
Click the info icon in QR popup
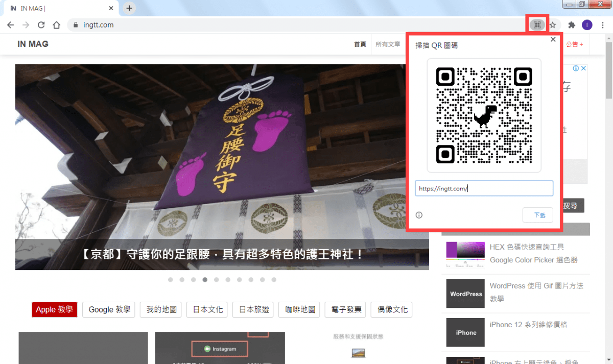[x=419, y=215]
